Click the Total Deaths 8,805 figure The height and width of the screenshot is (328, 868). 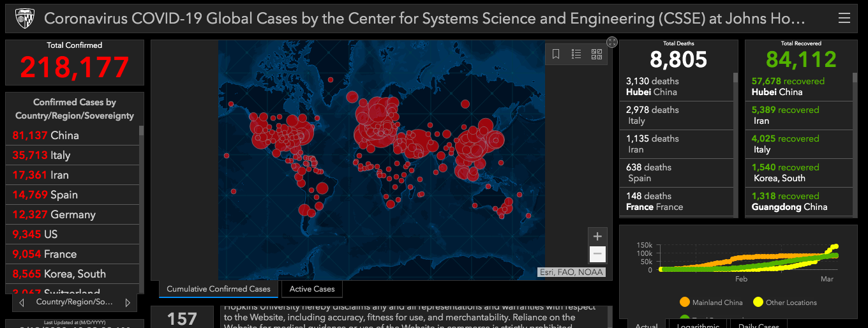point(678,60)
